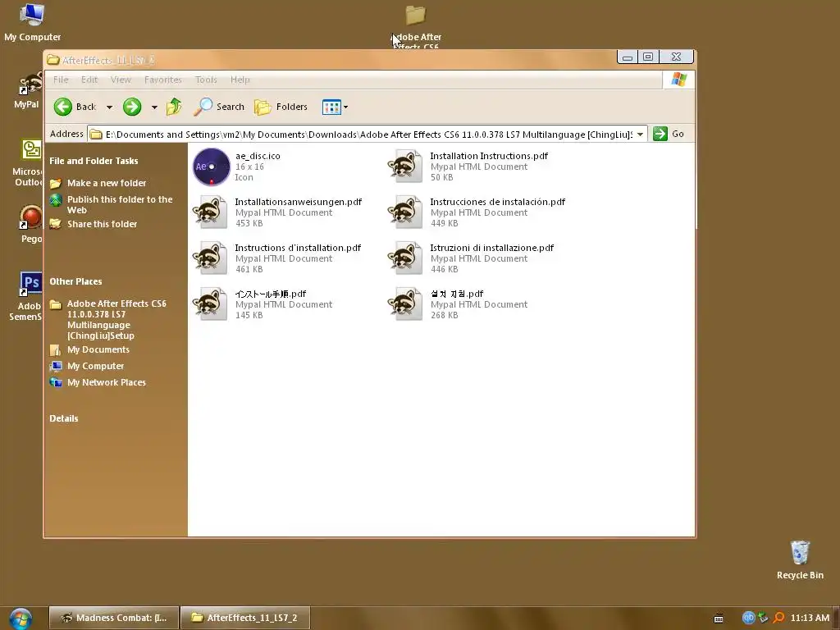840x630 pixels.
Task: Click Make a new folder link
Action: pos(107,183)
